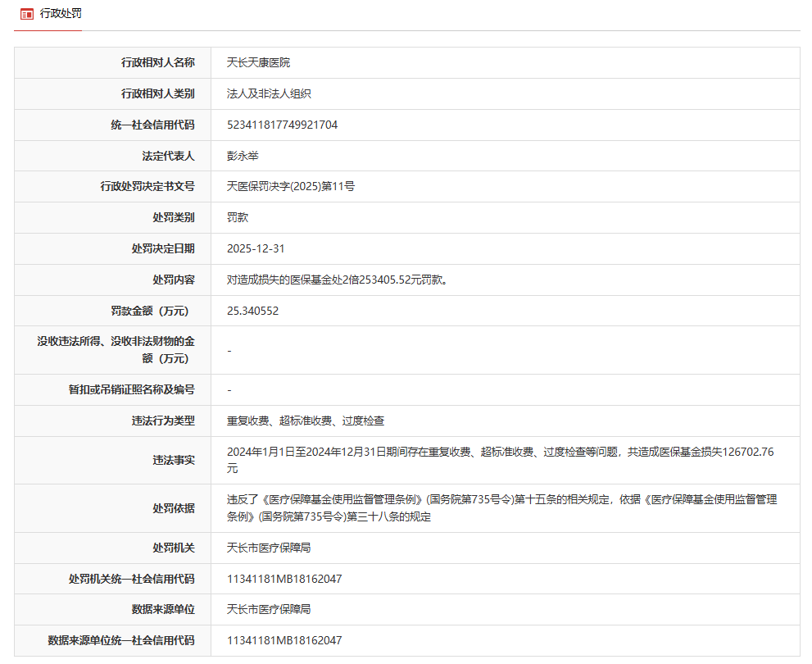Click the penalty date 2025-12-31

click(256, 248)
